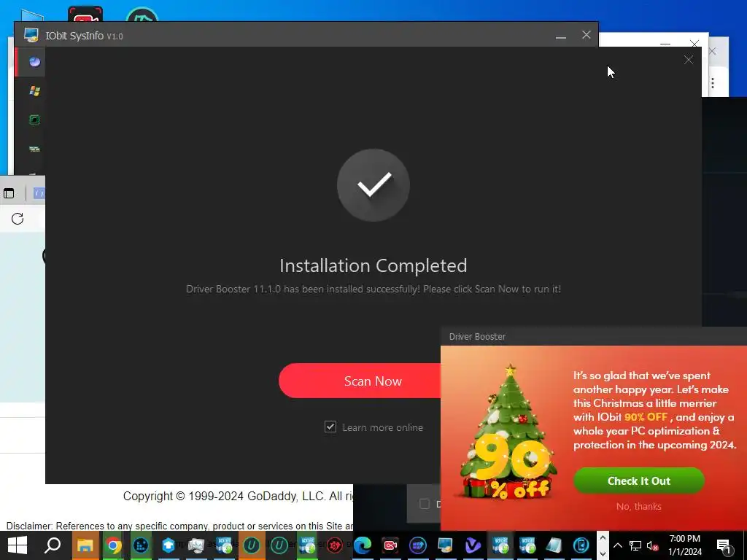Click the browser refresh button
The image size is (747, 560).
(x=18, y=219)
